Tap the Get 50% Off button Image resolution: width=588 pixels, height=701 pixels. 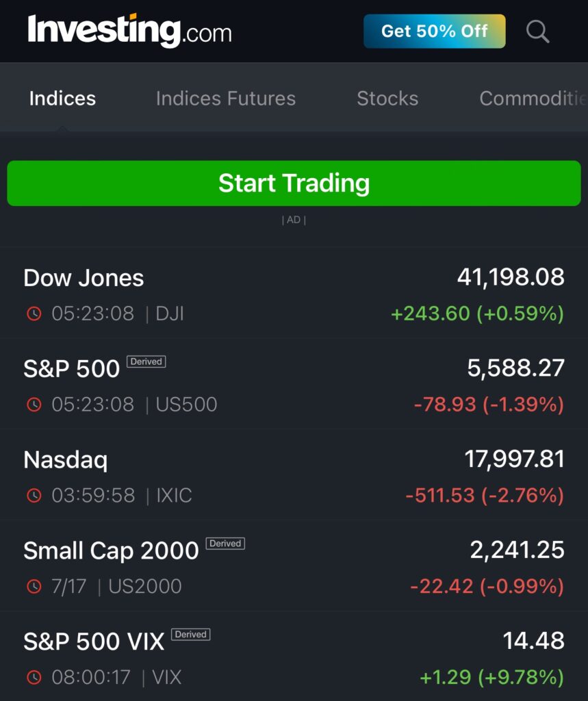coord(434,31)
